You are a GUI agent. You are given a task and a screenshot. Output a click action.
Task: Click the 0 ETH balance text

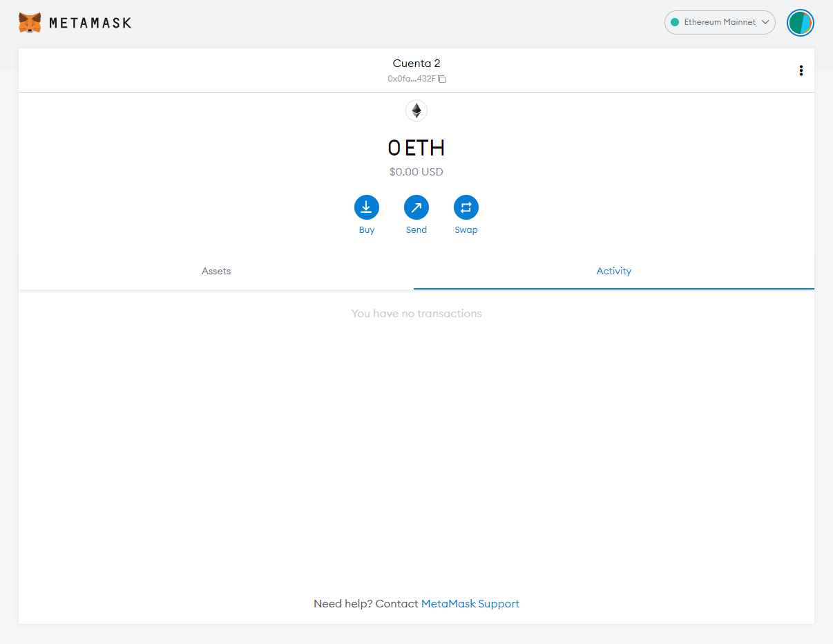[x=416, y=148]
